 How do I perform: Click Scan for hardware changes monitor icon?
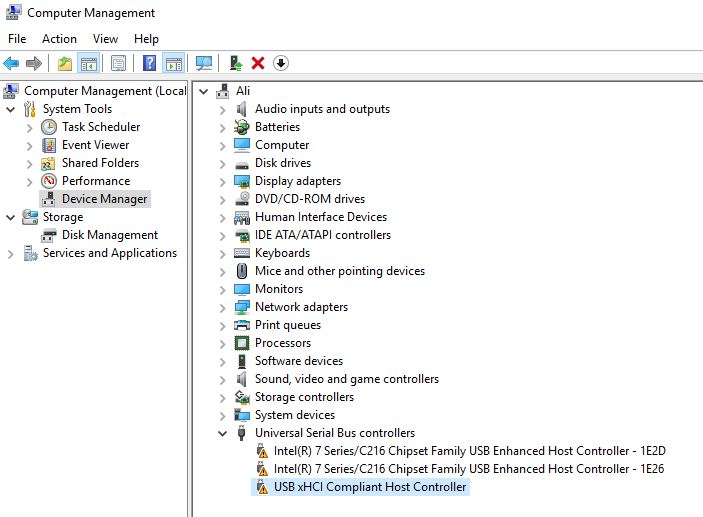[x=204, y=63]
